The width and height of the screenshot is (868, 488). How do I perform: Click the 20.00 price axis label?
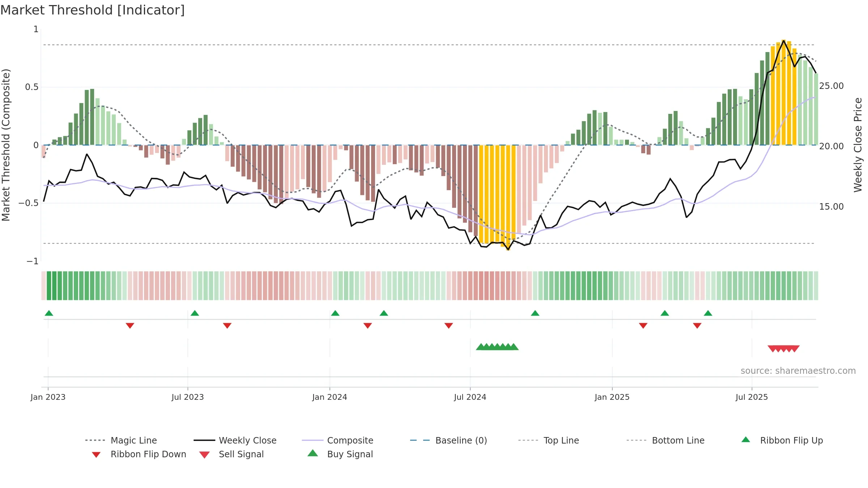click(831, 146)
